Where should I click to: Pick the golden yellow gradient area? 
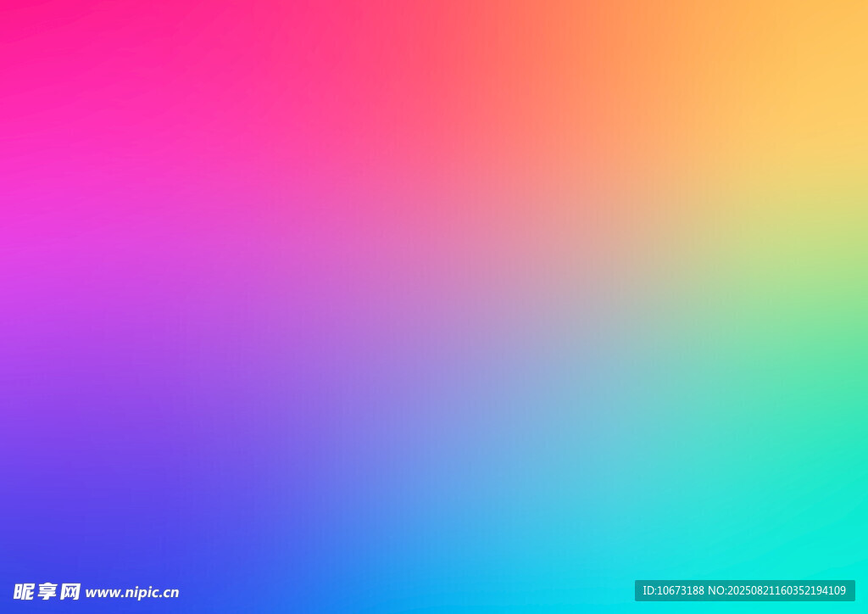pos(814,93)
